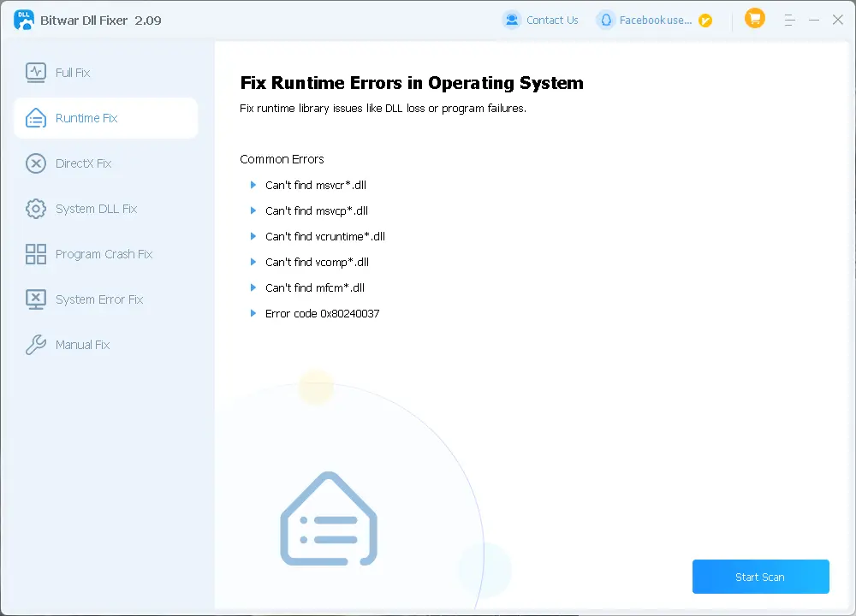Click the Program Crash Fix grid icon
Image resolution: width=856 pixels, height=616 pixels.
tap(36, 254)
